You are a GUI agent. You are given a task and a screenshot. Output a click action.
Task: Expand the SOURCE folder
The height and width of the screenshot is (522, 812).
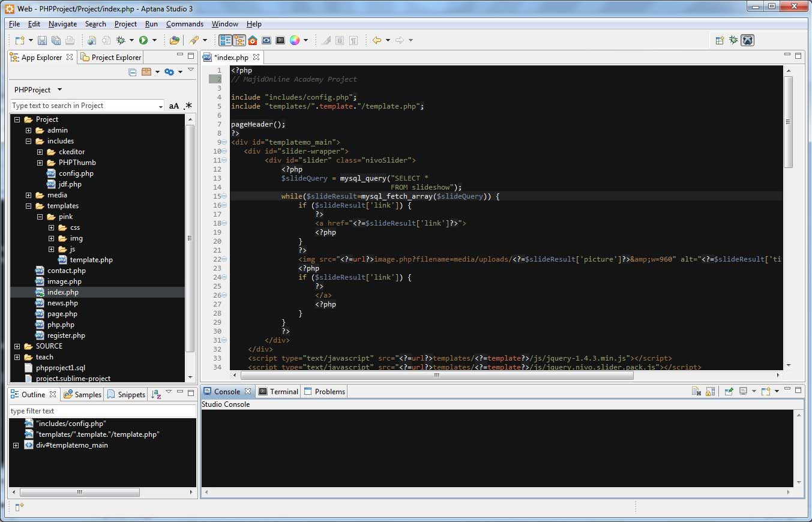click(x=17, y=346)
